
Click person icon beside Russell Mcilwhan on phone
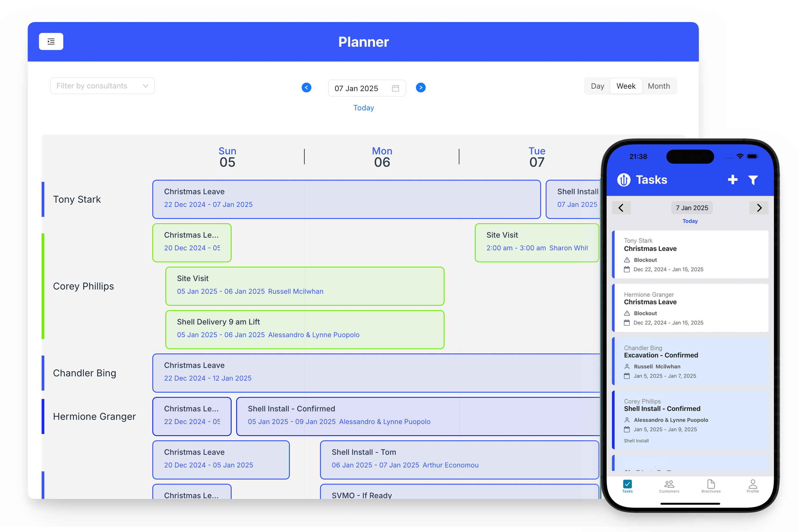coord(627,366)
